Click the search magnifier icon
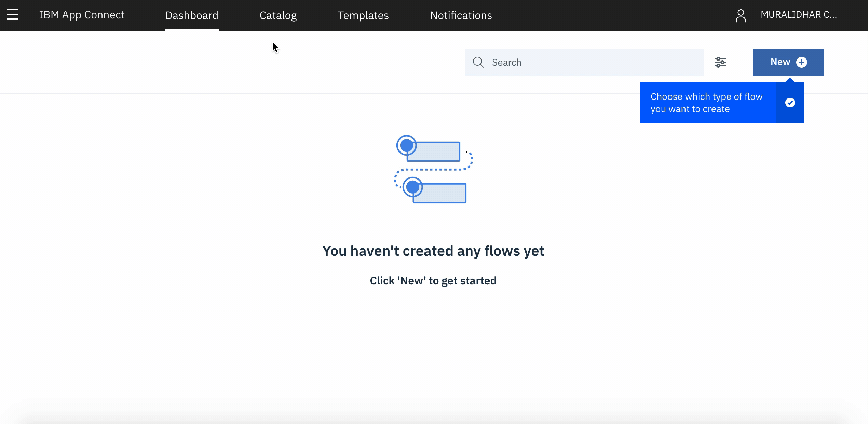This screenshot has width=868, height=424. (478, 62)
